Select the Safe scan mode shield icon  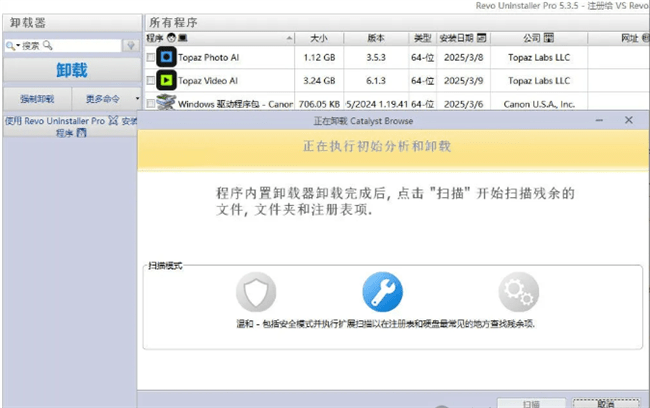coord(256,292)
